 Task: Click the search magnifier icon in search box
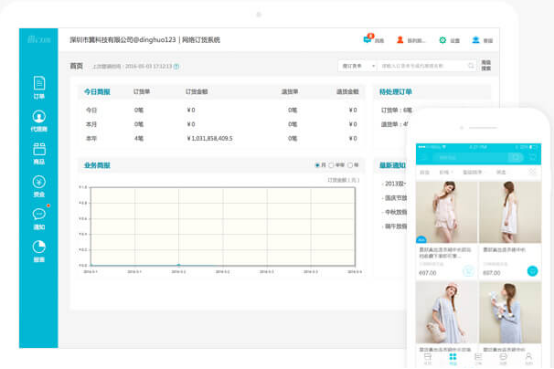click(x=471, y=66)
